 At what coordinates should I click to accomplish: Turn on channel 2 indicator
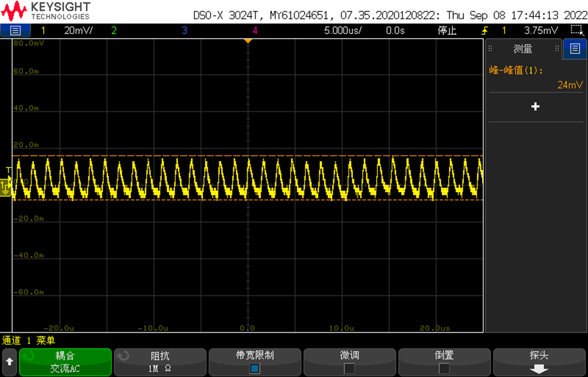pyautogui.click(x=113, y=31)
